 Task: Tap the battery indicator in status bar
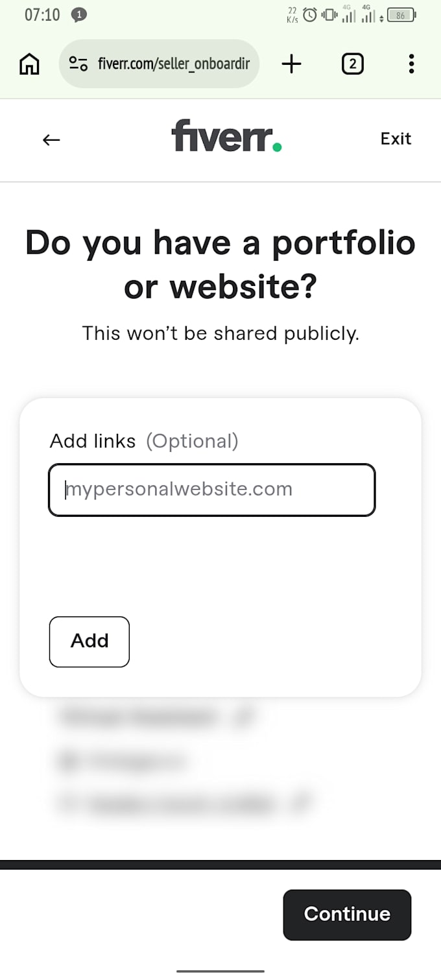[x=401, y=15]
